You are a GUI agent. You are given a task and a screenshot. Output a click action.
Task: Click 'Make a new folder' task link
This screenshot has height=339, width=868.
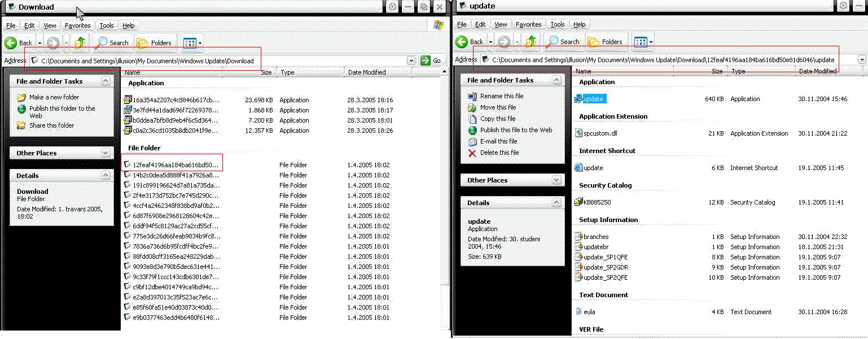(54, 97)
